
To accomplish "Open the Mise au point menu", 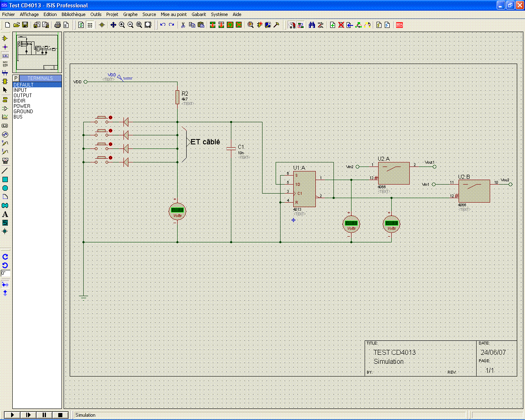I will [173, 14].
